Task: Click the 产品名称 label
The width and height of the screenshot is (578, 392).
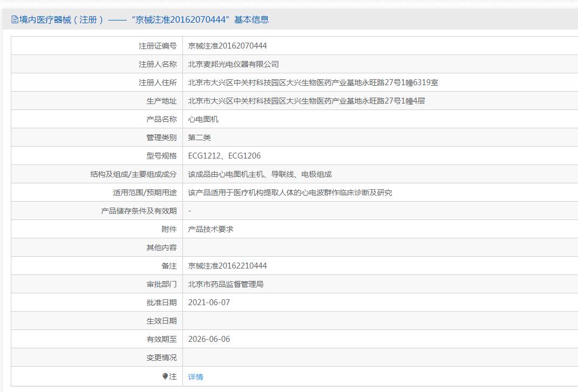Action: (x=161, y=119)
